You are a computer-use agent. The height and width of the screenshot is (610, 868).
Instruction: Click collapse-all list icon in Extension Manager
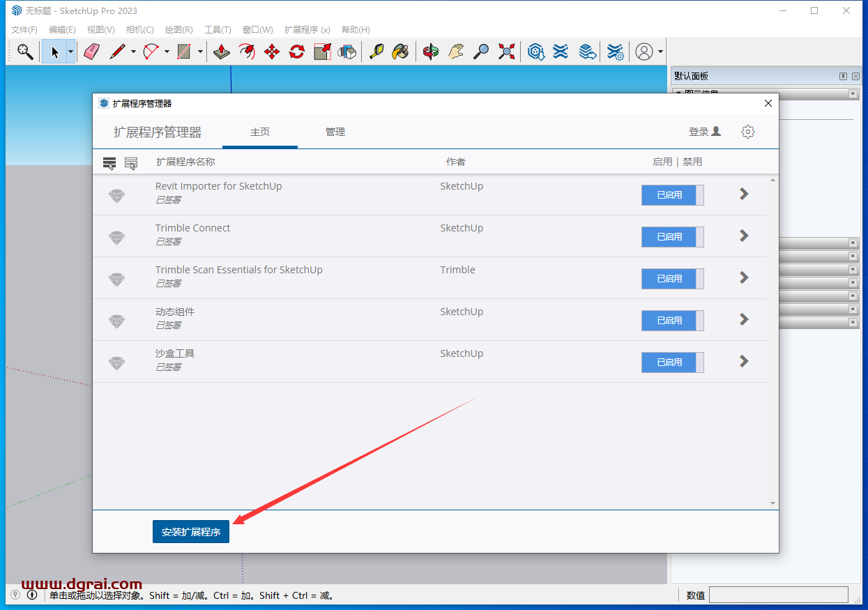point(131,163)
